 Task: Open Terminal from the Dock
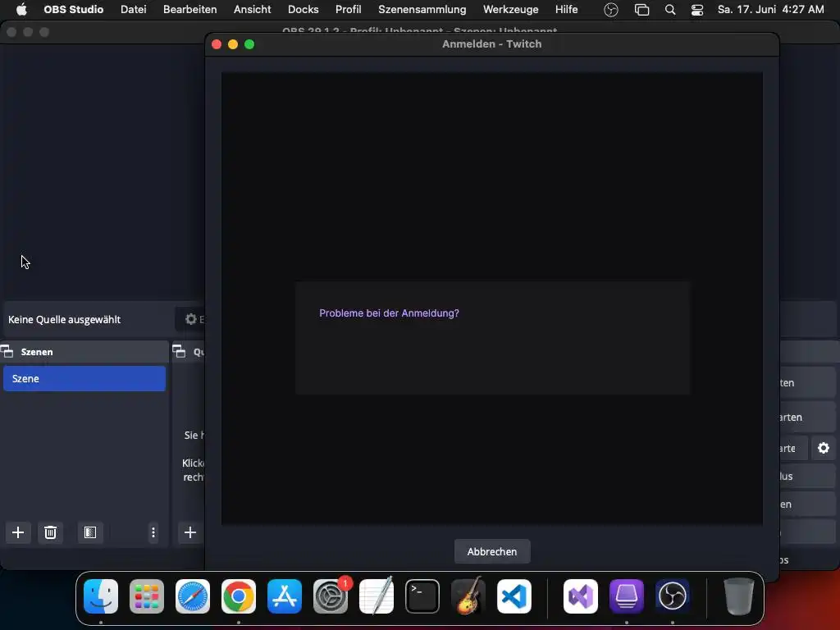coord(422,596)
